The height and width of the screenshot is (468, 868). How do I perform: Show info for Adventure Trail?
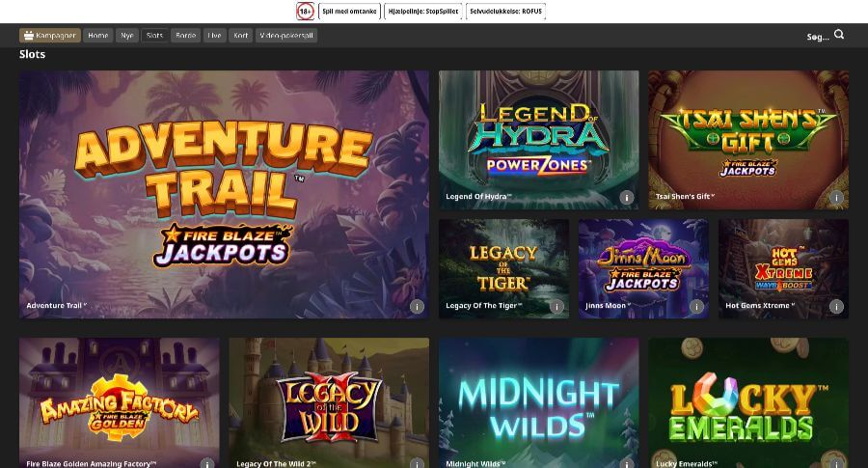417,306
